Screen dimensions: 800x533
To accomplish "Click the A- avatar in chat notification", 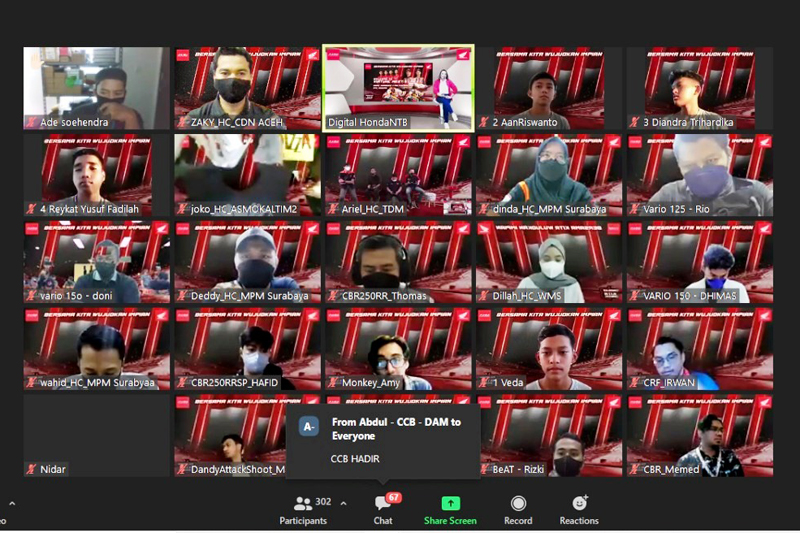I will (309, 426).
